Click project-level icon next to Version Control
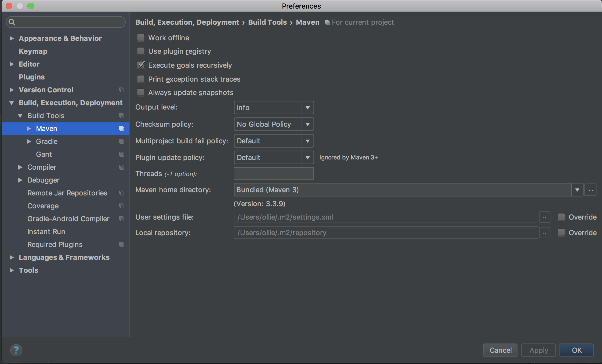The height and width of the screenshot is (364, 602). point(122,90)
